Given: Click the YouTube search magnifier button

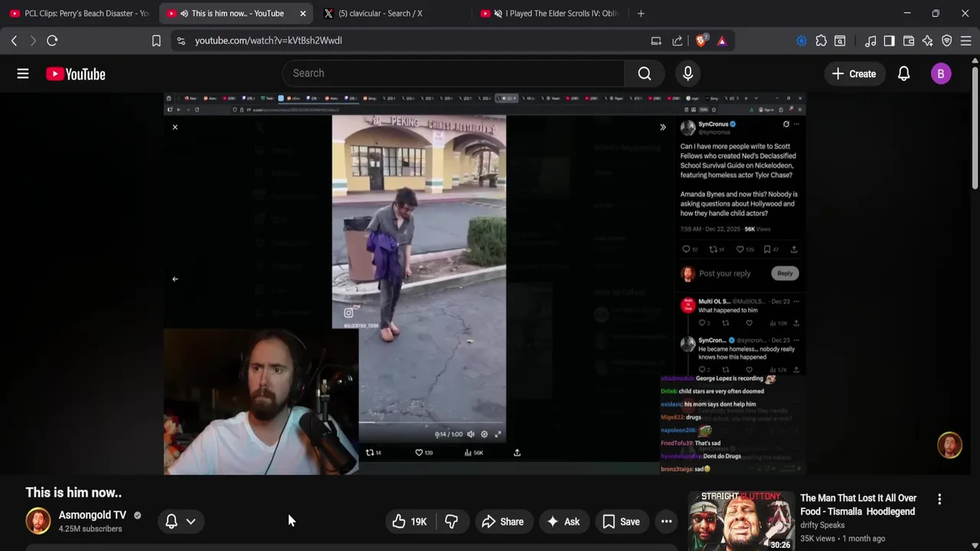Looking at the screenshot, I should point(645,73).
